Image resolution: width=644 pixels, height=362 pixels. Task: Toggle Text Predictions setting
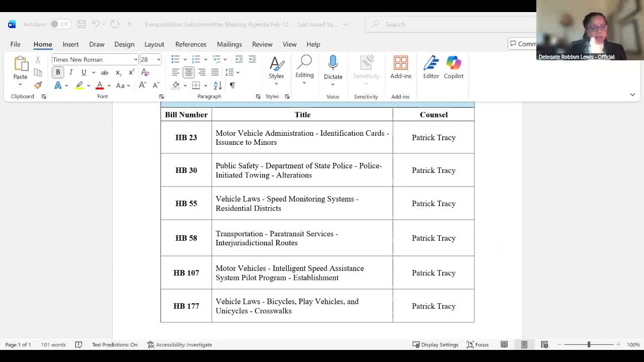(115, 344)
